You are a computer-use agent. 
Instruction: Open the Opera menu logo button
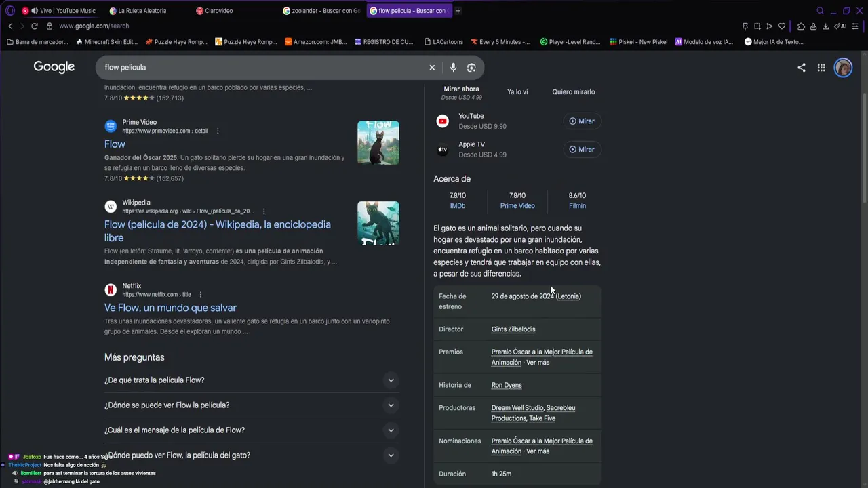[x=10, y=11]
